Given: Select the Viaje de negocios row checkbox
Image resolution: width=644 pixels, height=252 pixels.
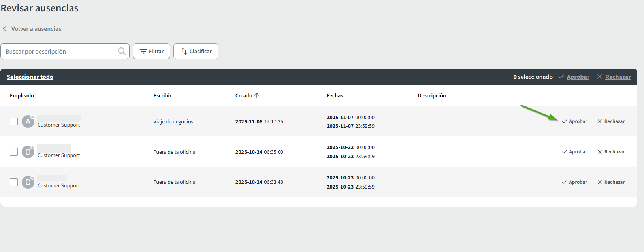Looking at the screenshot, I should (14, 121).
